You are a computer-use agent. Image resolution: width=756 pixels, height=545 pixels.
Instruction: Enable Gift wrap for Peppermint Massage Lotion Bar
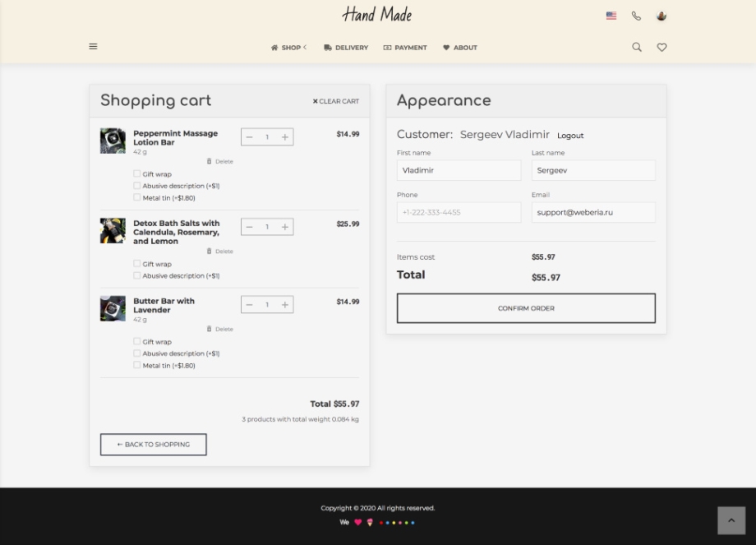tap(137, 174)
